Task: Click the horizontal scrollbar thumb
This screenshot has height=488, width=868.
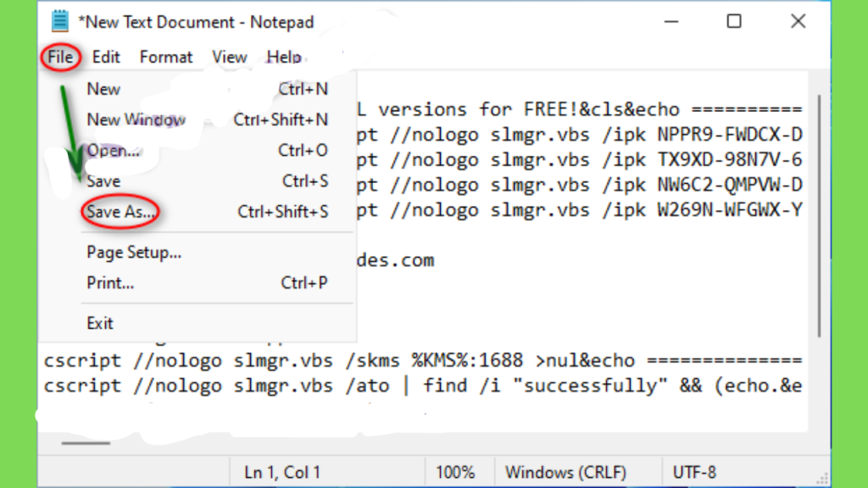Action: [x=86, y=443]
